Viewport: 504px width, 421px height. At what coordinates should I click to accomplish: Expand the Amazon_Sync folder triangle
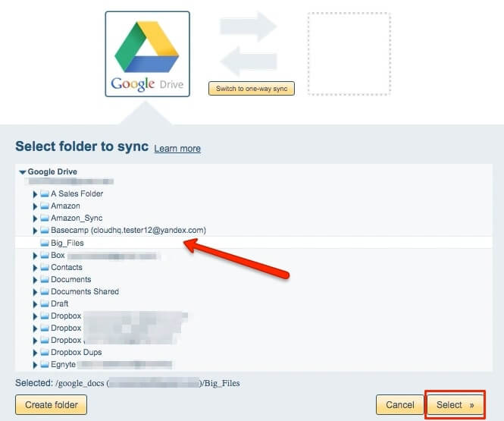35,218
